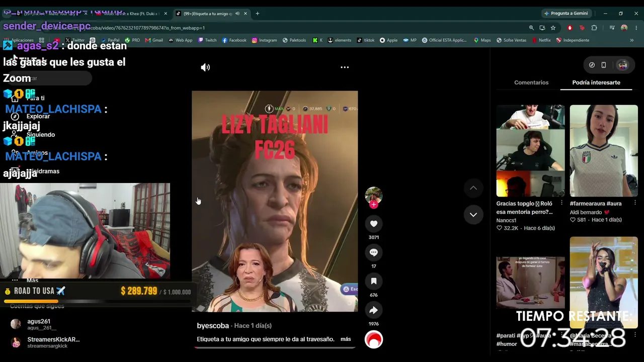
Task: Like the video with the heart icon
Action: [373, 224]
